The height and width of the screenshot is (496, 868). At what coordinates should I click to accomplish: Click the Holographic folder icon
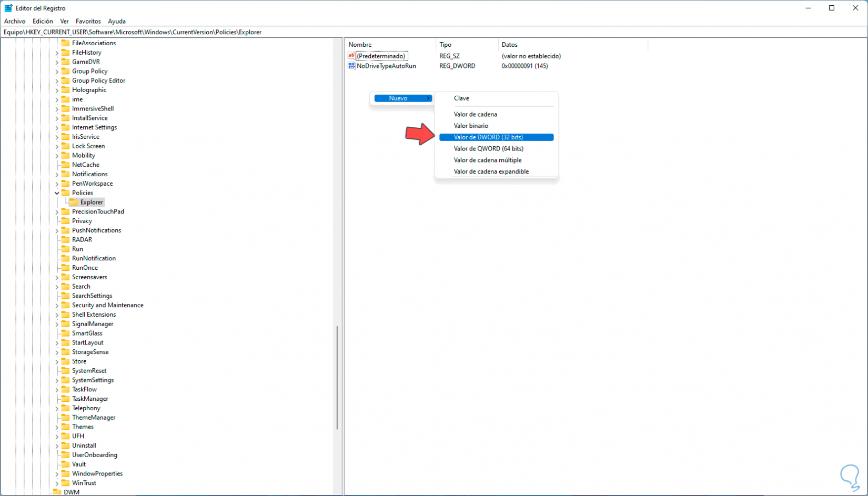(65, 90)
